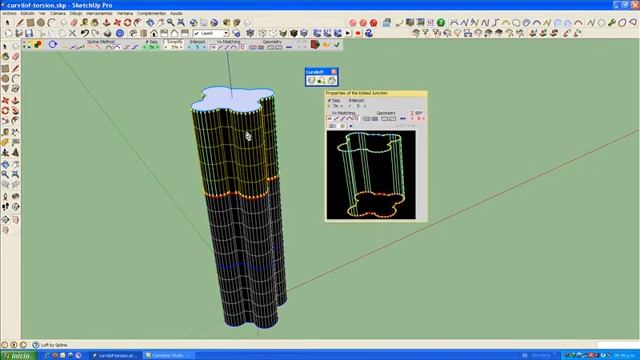Increase # Seg value in Properties panel
Screen dimensions: 640x360
point(342,106)
